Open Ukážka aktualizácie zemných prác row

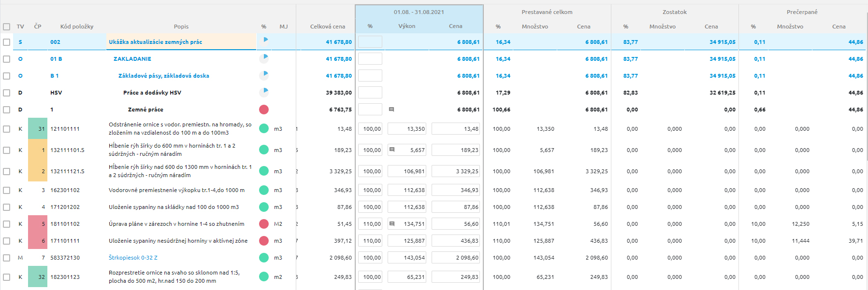156,42
